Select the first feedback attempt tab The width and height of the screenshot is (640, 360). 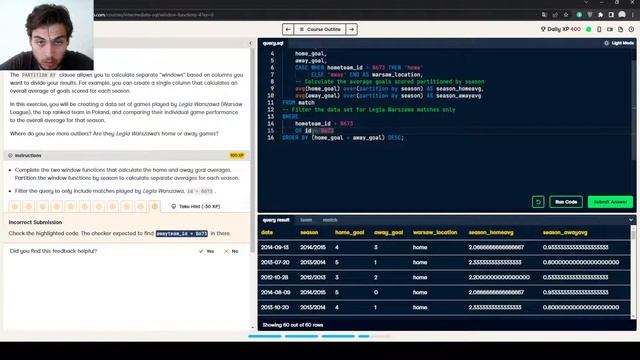pyautogui.click(x=15, y=207)
